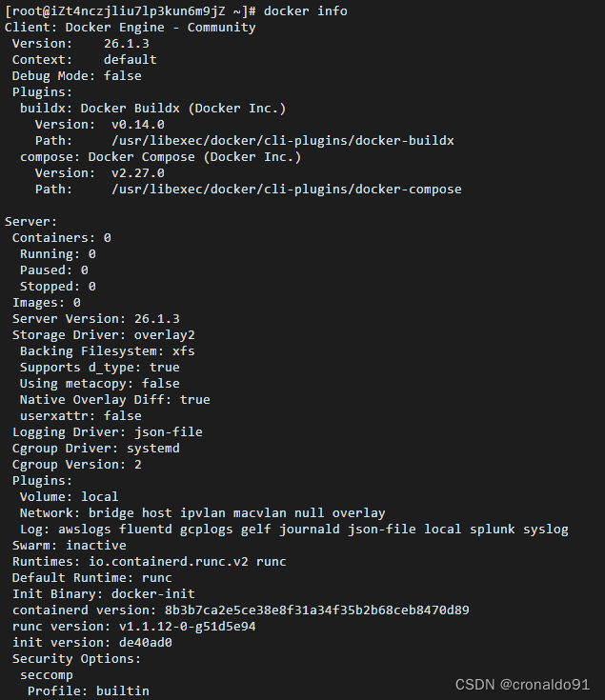Viewport: 605px width, 700px height.
Task: Click the Client version 26.1.3 value
Action: pyautogui.click(x=127, y=43)
